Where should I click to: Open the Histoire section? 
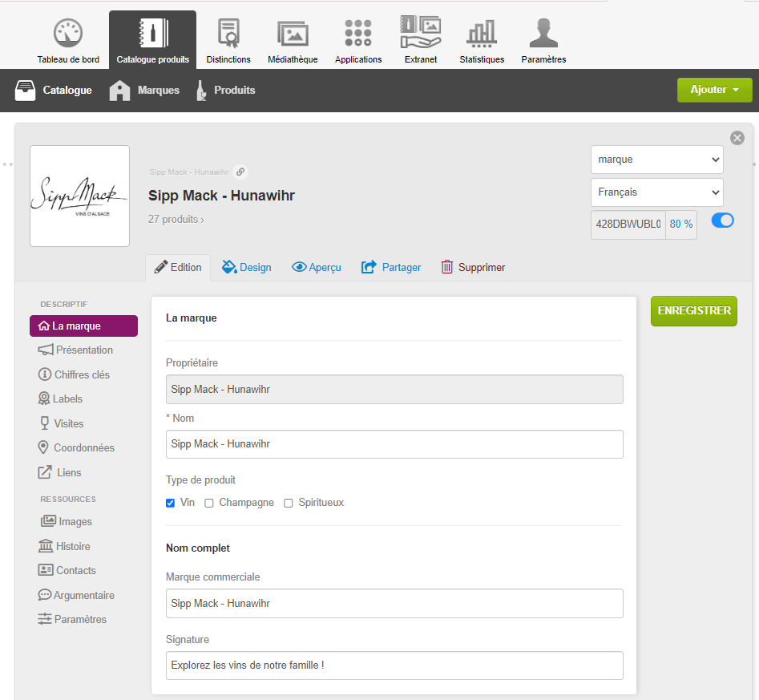(x=64, y=546)
